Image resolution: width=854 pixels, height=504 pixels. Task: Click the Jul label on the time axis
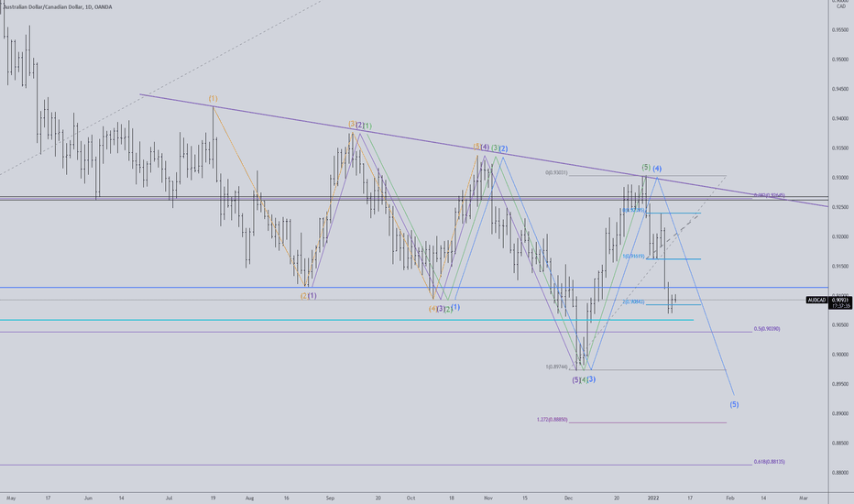tap(170, 498)
